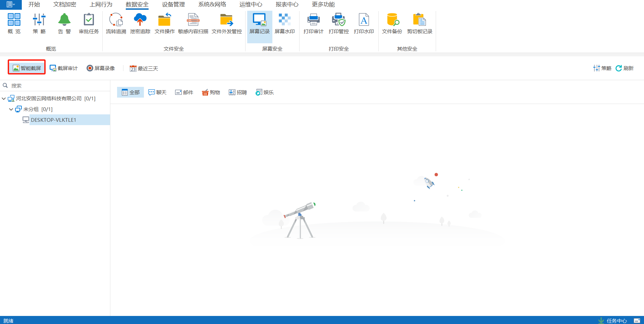Open 任务中心 task center
644x324 pixels.
[x=613, y=321]
